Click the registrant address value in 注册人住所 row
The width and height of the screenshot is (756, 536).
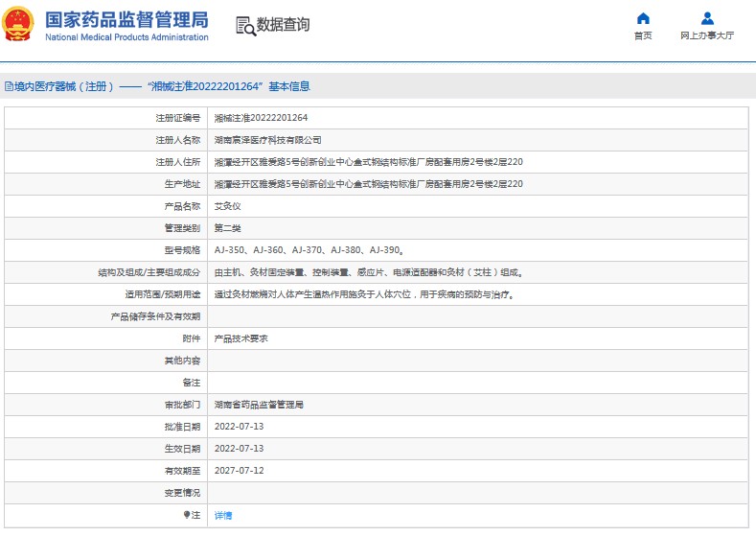pyautogui.click(x=368, y=162)
